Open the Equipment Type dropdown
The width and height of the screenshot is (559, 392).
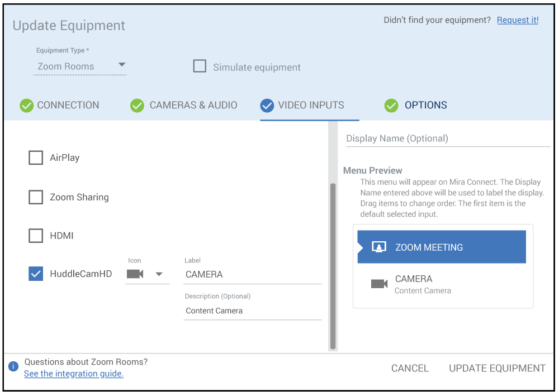point(80,66)
